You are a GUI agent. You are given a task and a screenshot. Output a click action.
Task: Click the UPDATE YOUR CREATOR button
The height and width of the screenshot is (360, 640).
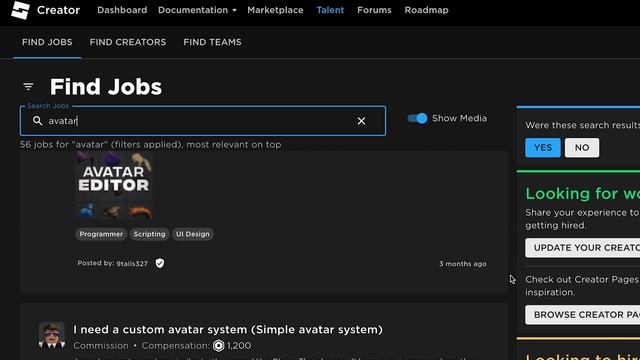click(x=582, y=248)
